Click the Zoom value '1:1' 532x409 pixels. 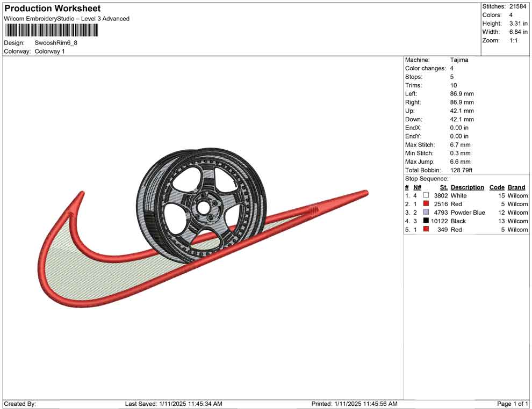click(x=513, y=40)
